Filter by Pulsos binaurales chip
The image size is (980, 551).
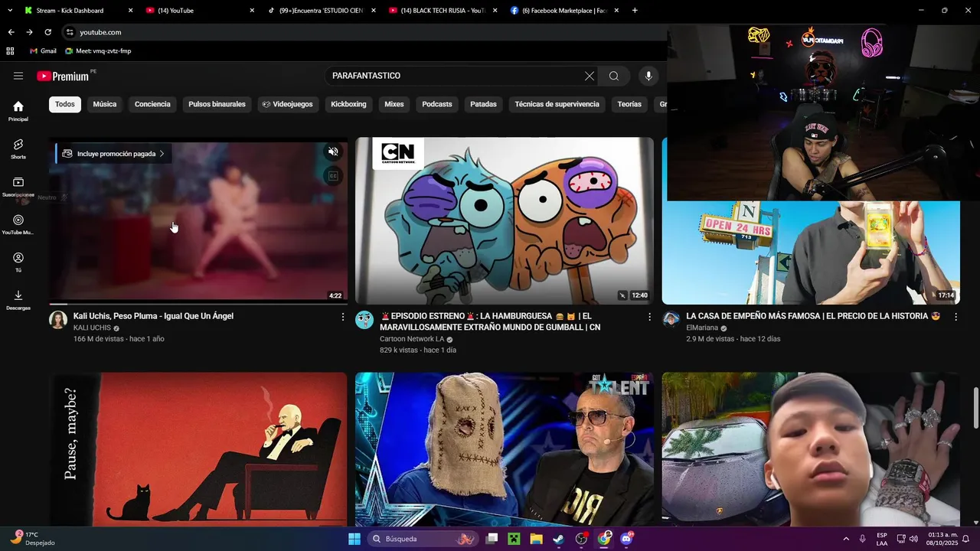[x=217, y=104]
